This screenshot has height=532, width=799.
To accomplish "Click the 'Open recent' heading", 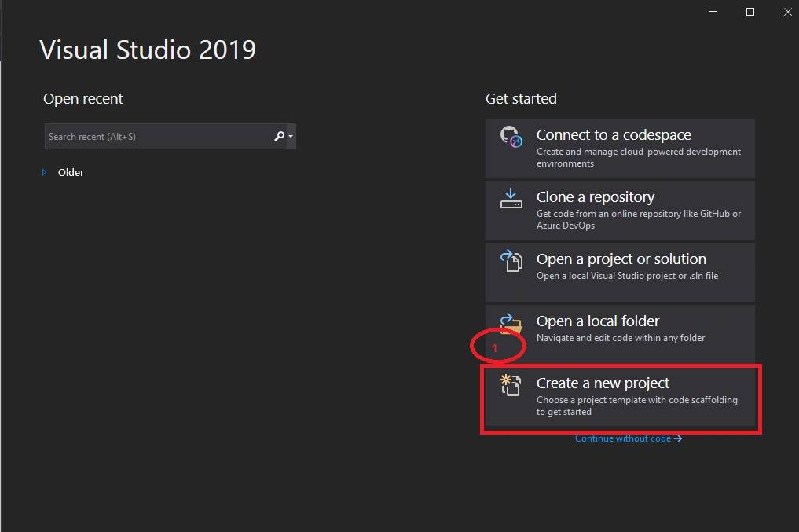I will [x=83, y=98].
